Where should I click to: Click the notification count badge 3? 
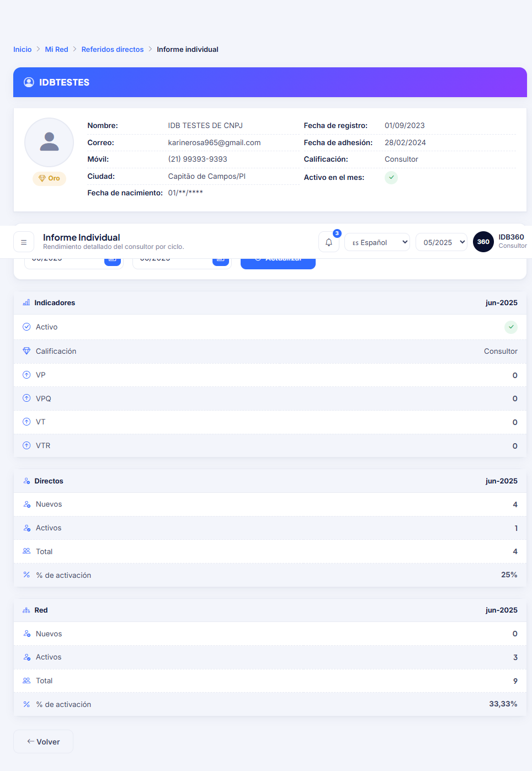pos(337,233)
